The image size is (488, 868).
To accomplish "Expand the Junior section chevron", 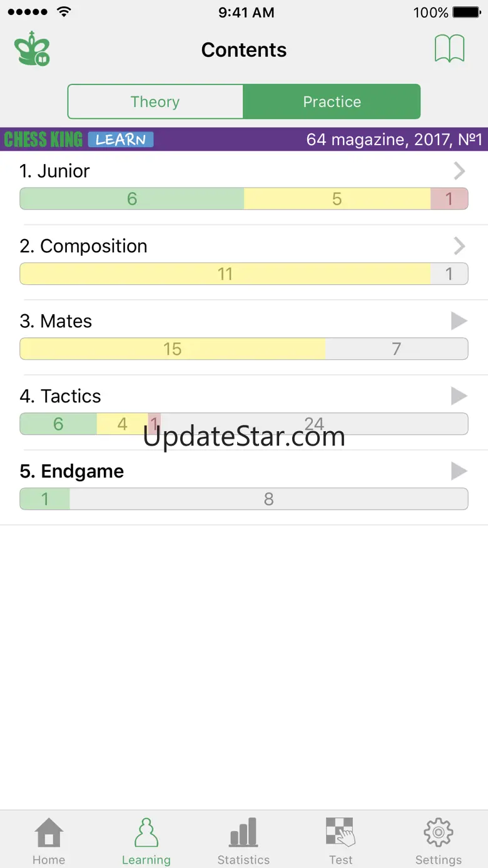I will [x=459, y=171].
